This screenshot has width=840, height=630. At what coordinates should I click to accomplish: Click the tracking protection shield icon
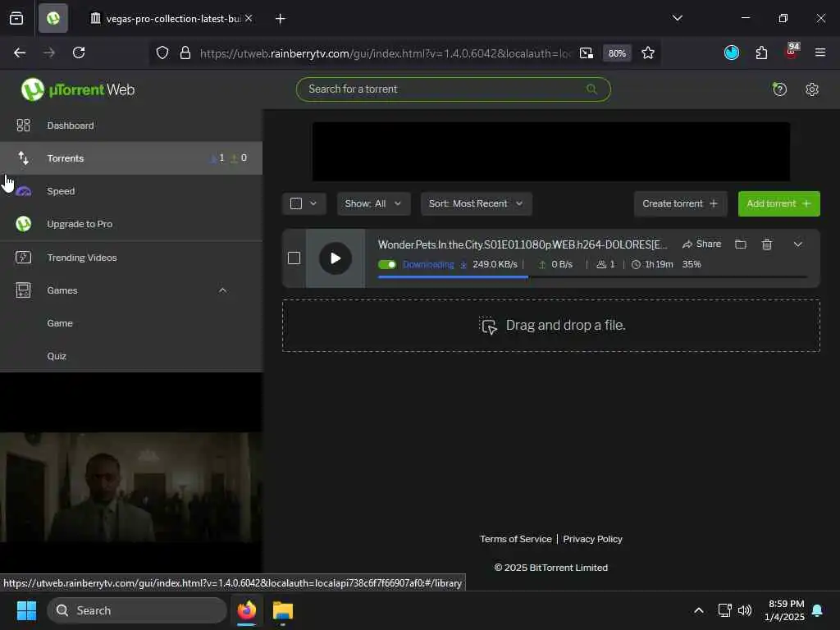pos(162,53)
